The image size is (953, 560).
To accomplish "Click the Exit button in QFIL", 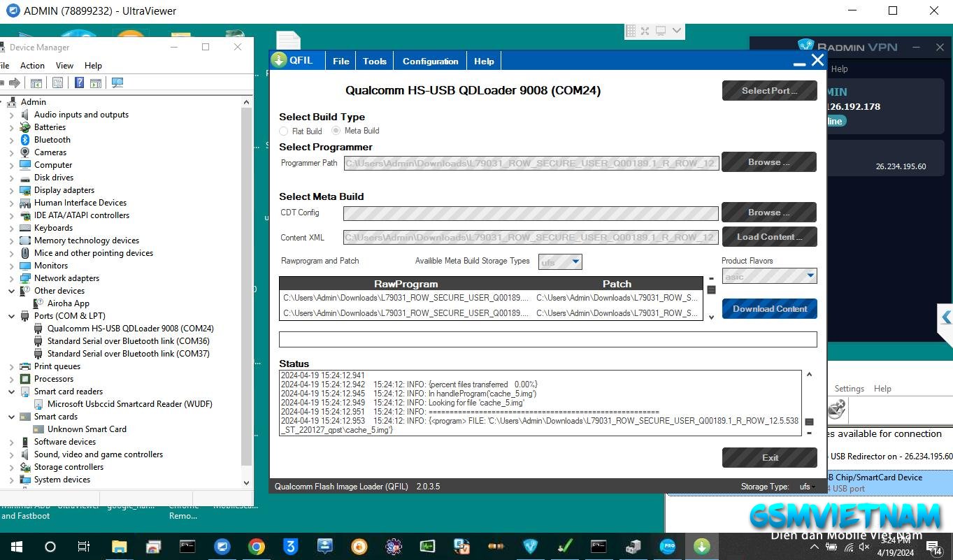I will [x=769, y=457].
